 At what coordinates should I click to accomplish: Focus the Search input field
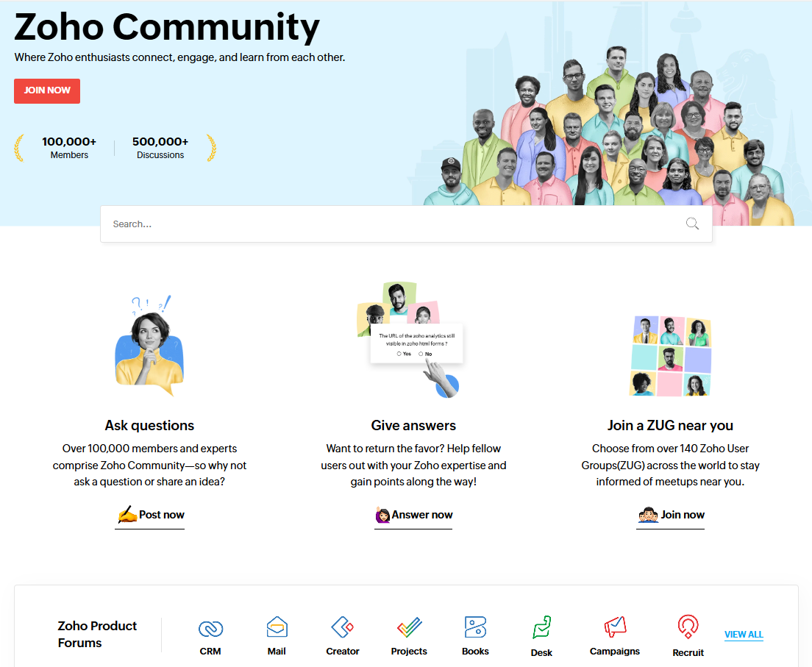406,224
